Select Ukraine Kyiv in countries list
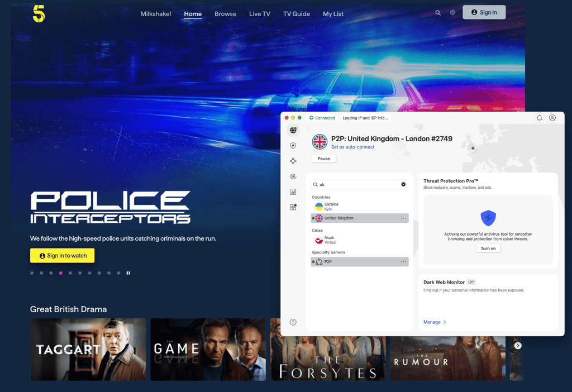This screenshot has width=572, height=392. 359,207
